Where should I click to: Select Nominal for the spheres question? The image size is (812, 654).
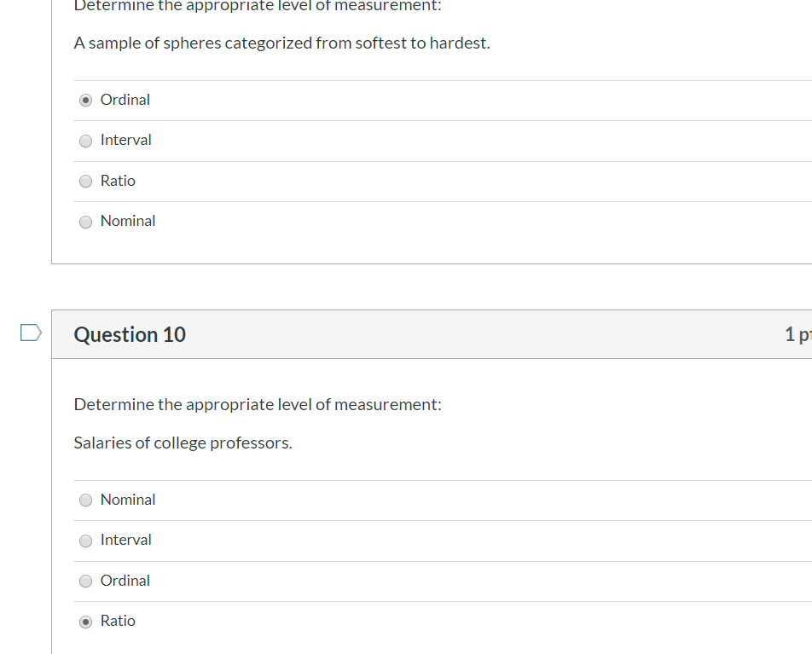(x=85, y=222)
